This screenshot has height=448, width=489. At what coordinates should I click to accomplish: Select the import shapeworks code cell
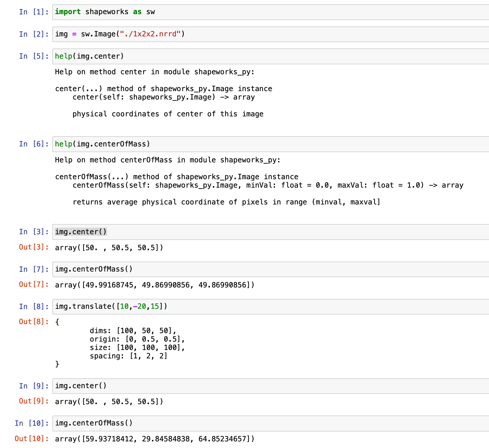tap(105, 12)
